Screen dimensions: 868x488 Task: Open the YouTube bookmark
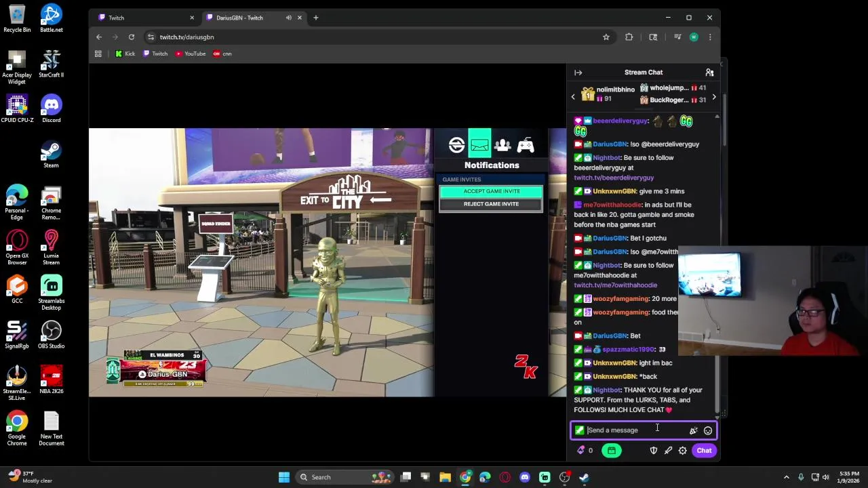[190, 54]
